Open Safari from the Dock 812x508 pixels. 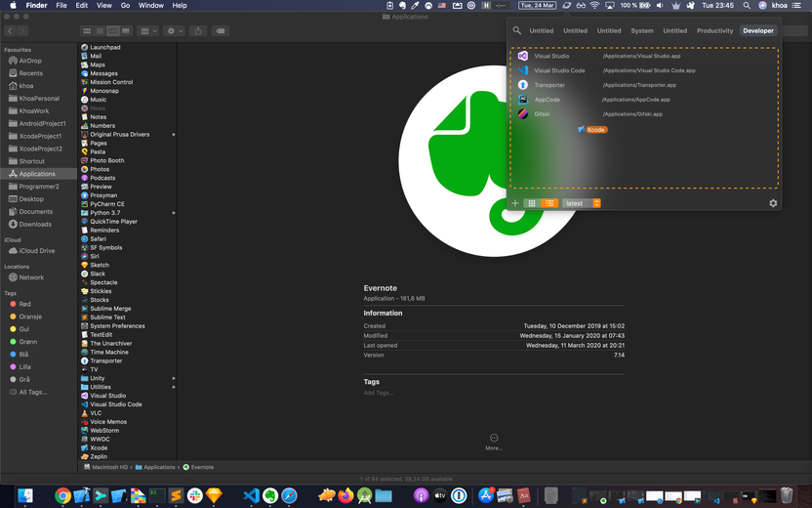coord(289,496)
